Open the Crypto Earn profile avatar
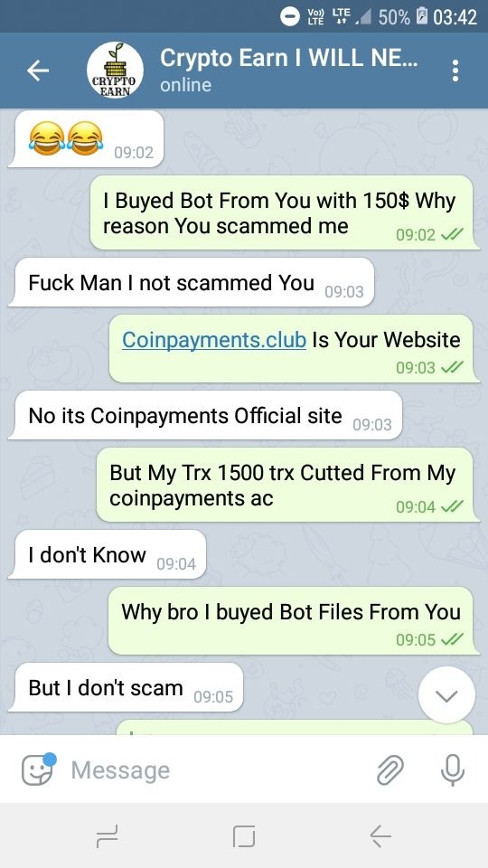 point(115,71)
